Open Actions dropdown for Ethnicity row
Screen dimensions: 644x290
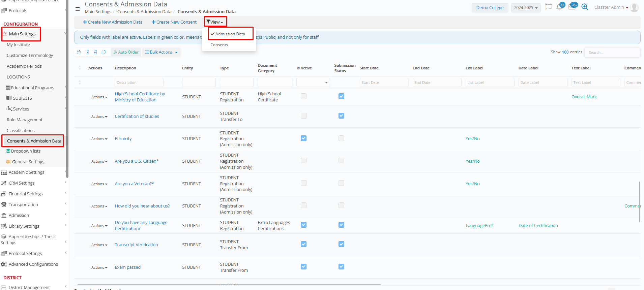[x=99, y=139]
